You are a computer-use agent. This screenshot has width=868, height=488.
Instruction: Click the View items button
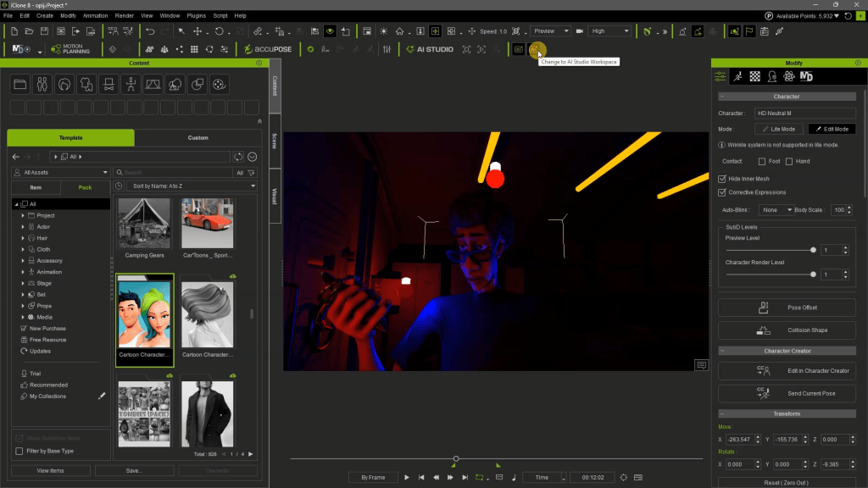[x=50, y=471]
